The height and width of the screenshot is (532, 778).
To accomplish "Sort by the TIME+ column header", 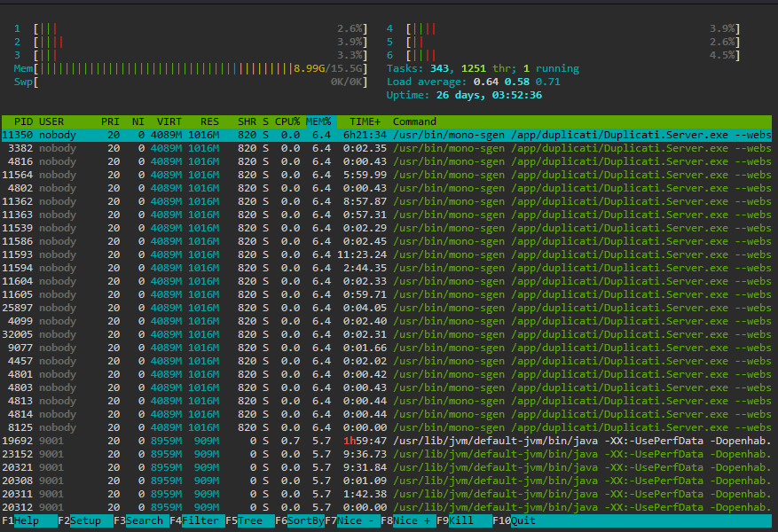I will coord(365,122).
